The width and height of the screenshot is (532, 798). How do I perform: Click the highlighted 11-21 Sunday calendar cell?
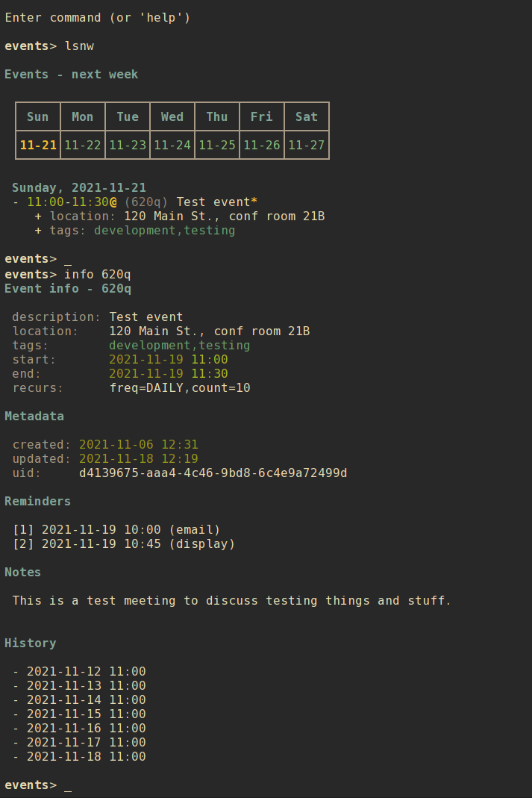coord(38,145)
